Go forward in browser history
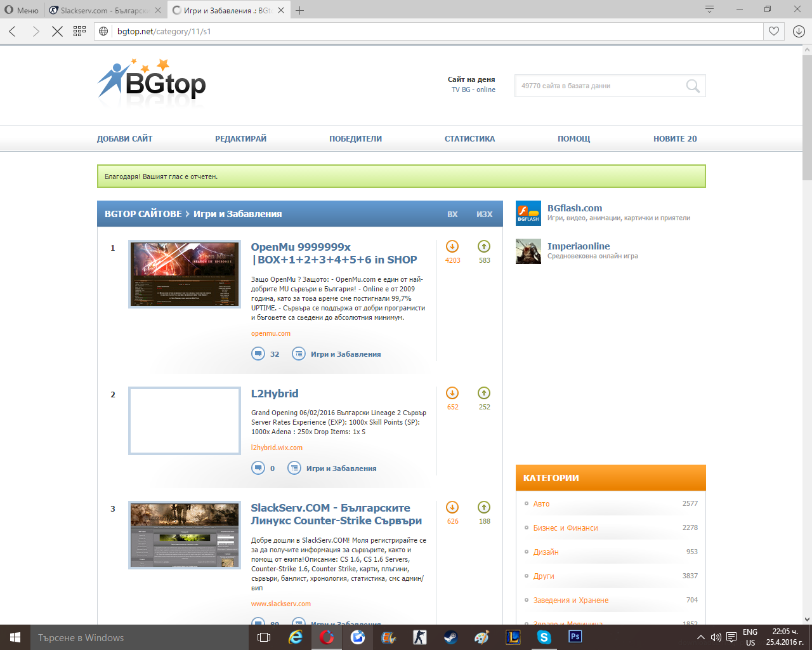The height and width of the screenshot is (650, 812). point(36,31)
